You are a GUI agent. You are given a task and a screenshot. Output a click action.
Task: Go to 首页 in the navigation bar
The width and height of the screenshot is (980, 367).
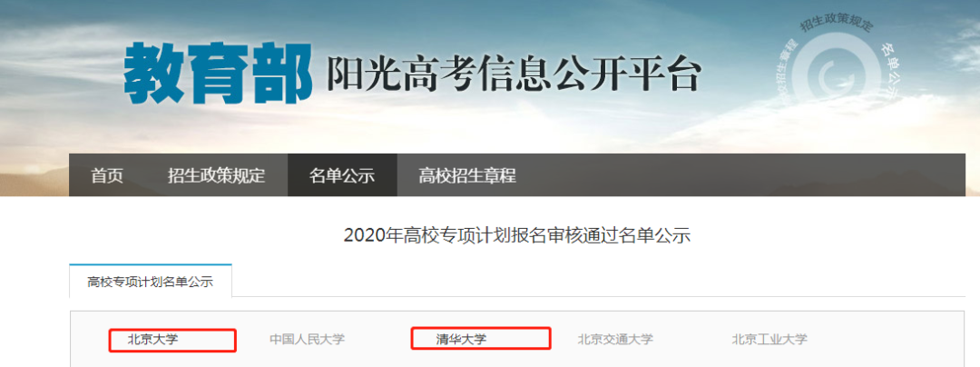click(107, 175)
